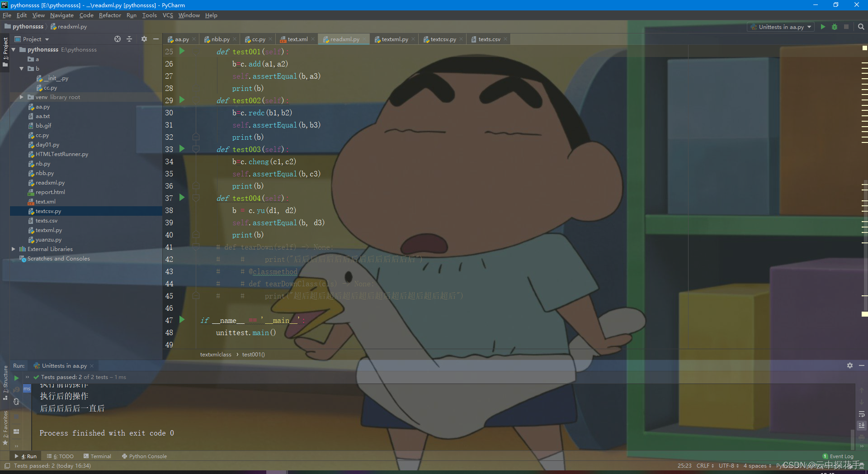Viewport: 868px width, 474px height.
Task: Toggle the test filter chevrons in Run panel
Action: tap(28, 377)
